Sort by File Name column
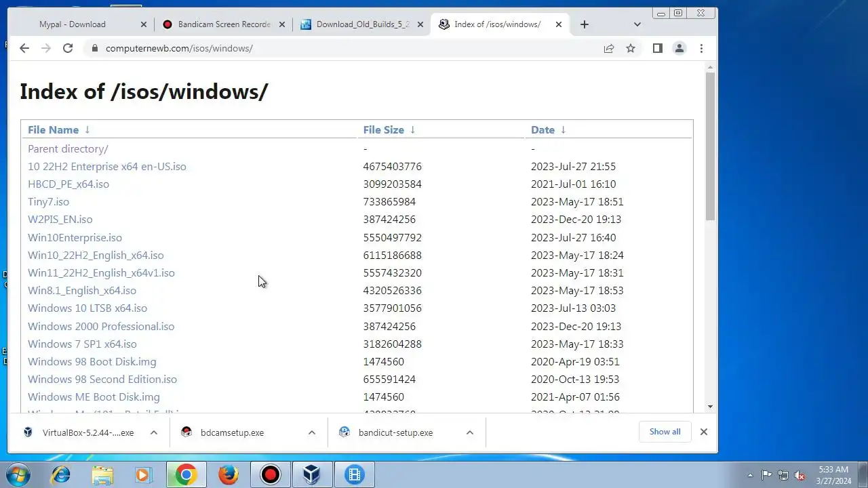This screenshot has width=868, height=488. coord(53,129)
